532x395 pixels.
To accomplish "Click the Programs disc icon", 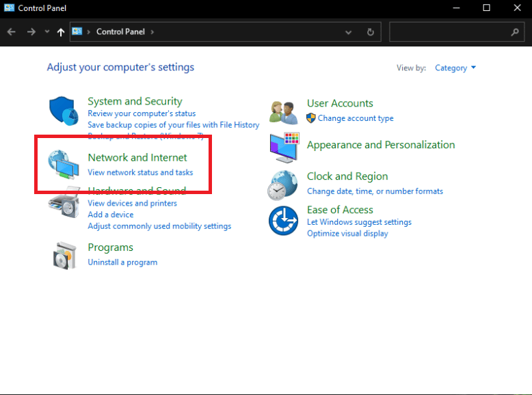I will point(64,256).
